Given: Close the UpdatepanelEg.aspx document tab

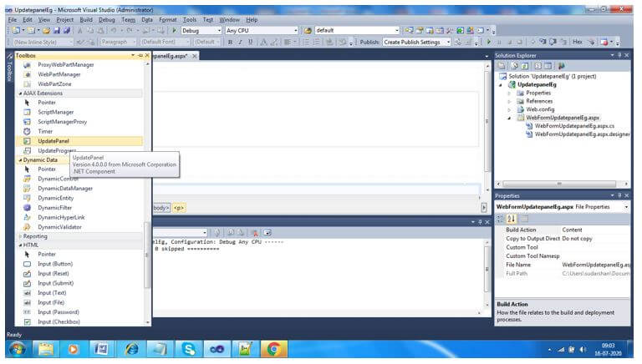Looking at the screenshot, I should click(195, 56).
